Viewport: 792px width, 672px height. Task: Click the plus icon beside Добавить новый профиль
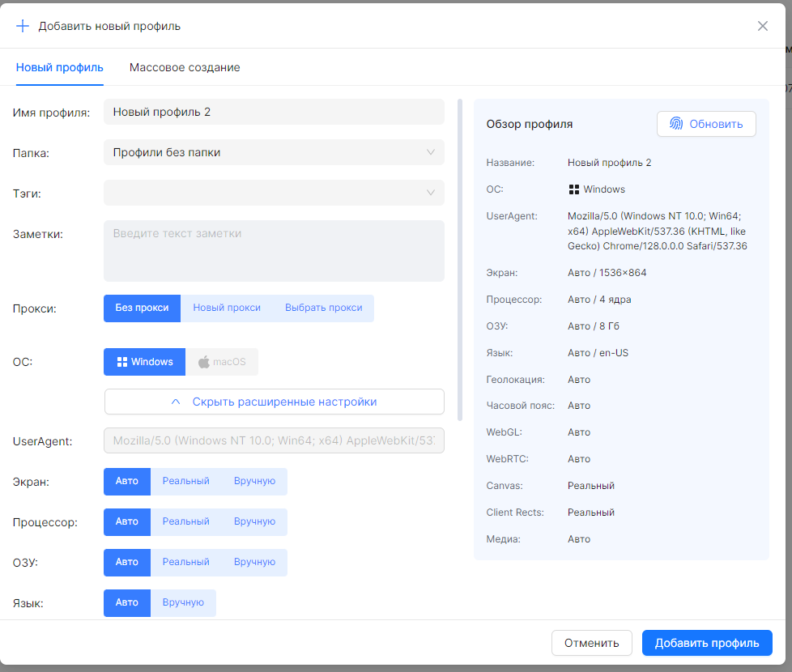23,26
